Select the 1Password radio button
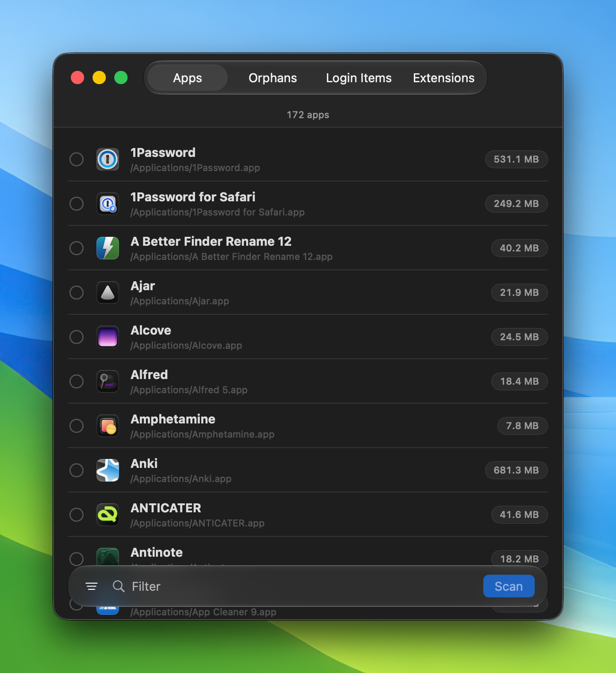 tap(77, 159)
